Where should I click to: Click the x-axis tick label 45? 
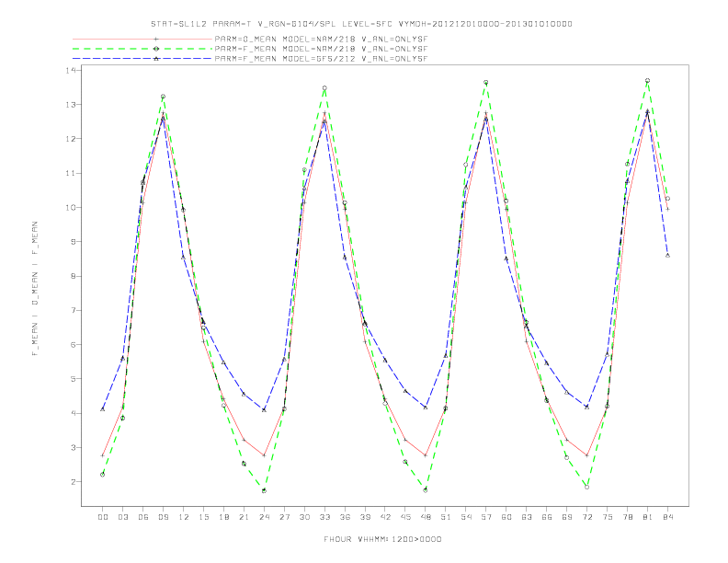[x=405, y=517]
